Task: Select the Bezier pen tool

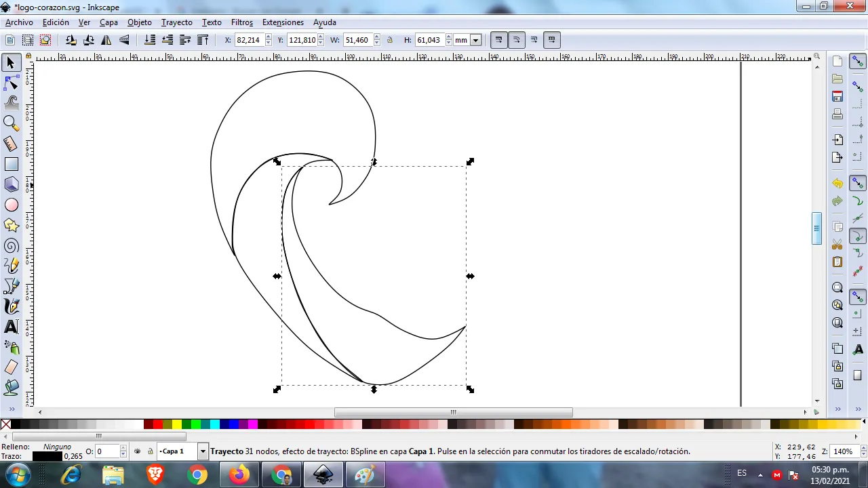Action: pos(11,286)
